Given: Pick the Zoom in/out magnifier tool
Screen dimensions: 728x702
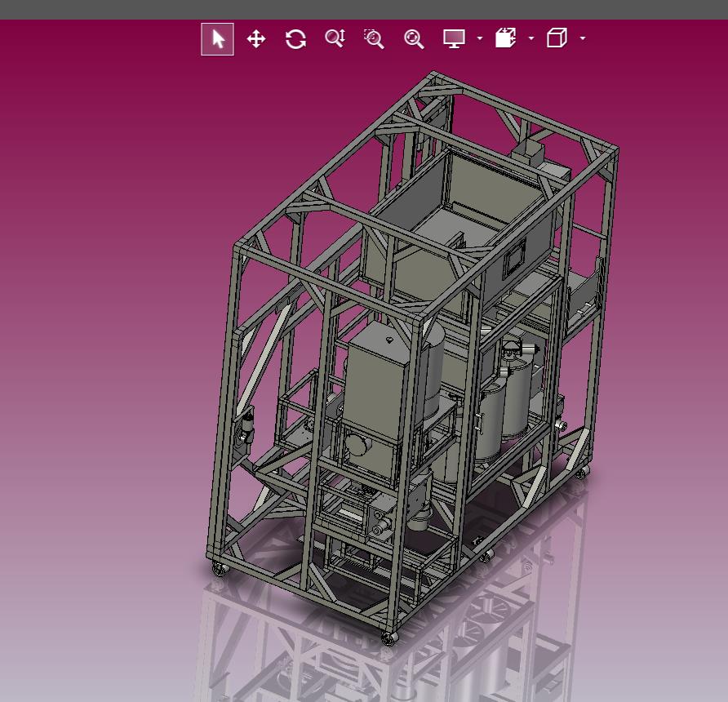Looking at the screenshot, I should click(335, 38).
